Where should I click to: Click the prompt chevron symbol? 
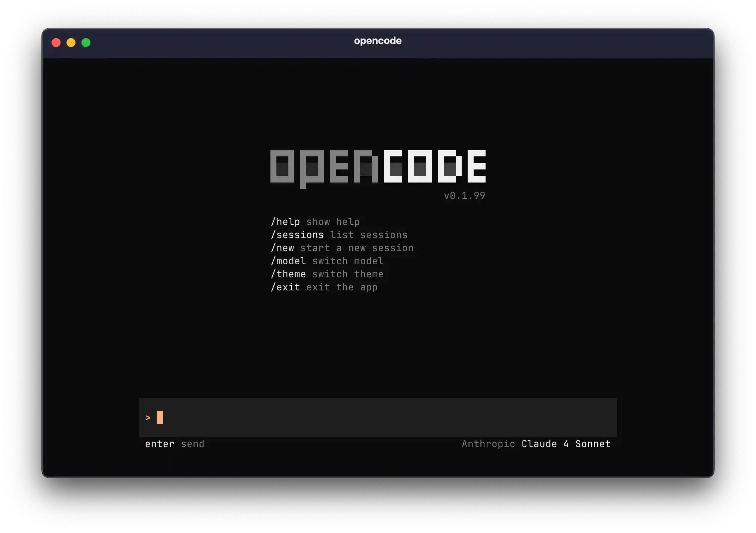(148, 418)
